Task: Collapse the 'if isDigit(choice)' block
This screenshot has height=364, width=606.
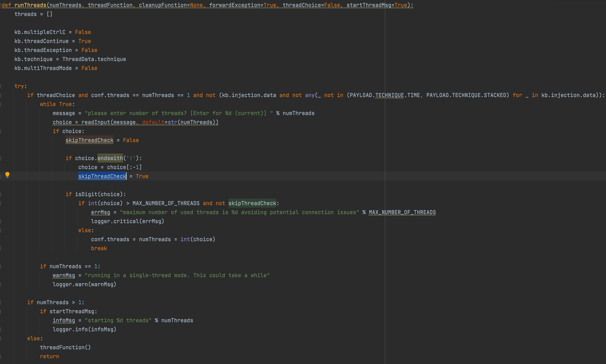Action: pyautogui.click(x=1, y=194)
